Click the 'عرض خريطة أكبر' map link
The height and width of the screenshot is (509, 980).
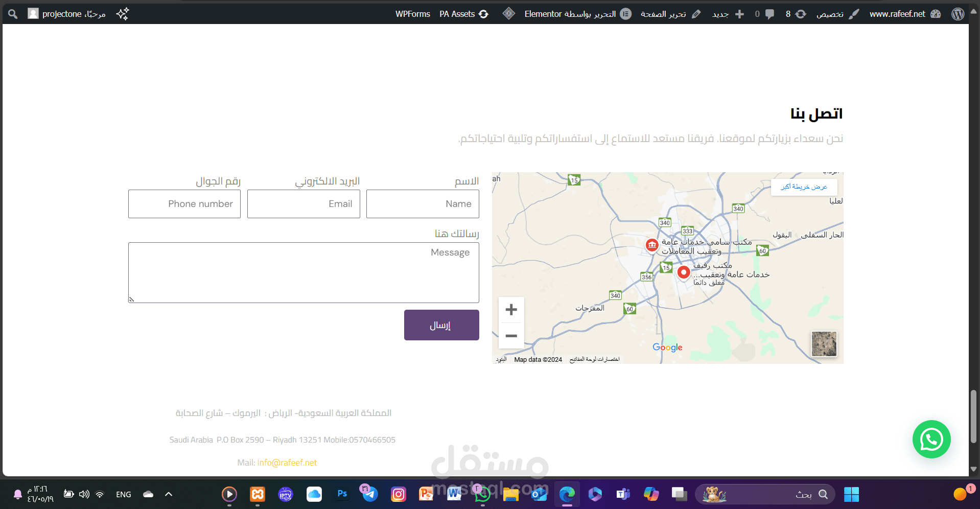804,187
